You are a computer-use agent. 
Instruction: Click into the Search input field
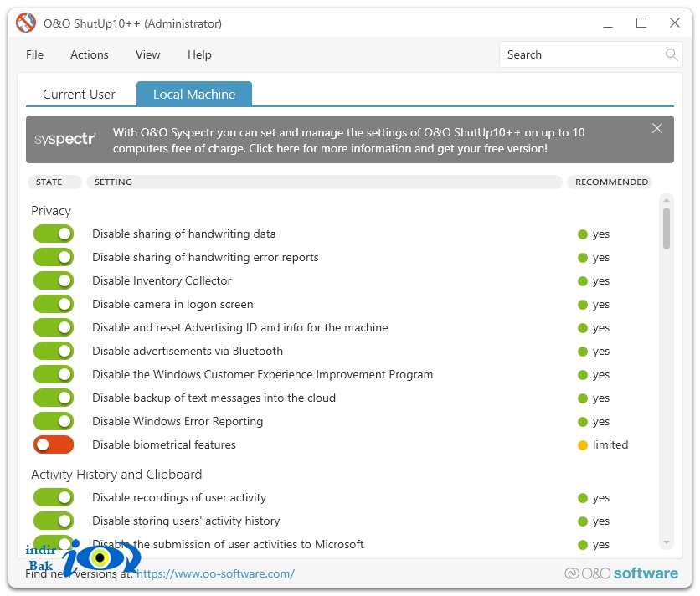583,54
